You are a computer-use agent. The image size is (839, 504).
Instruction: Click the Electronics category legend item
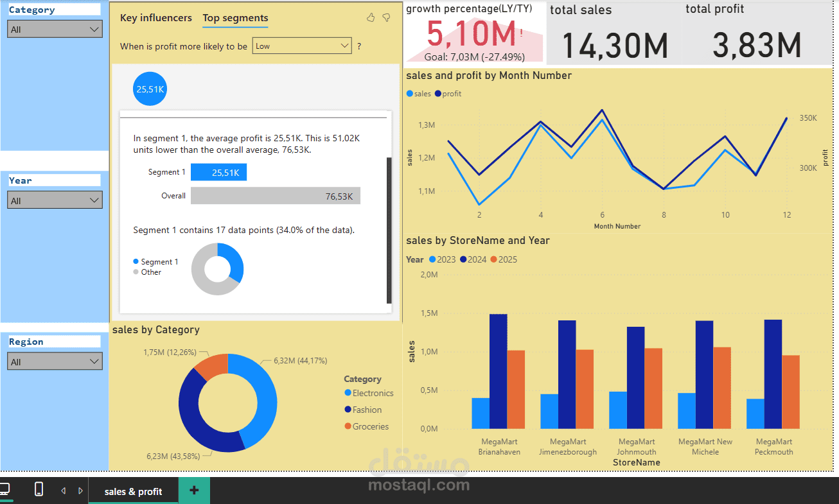coord(369,393)
